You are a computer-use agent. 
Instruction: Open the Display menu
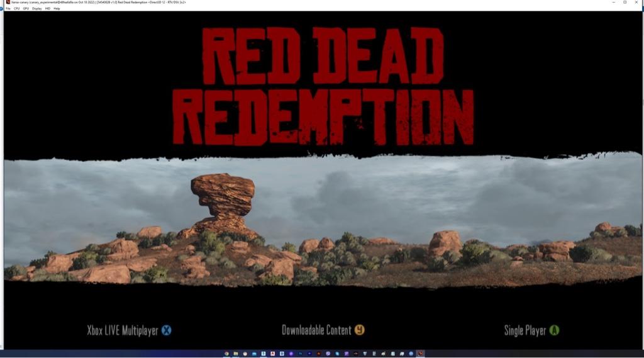pyautogui.click(x=37, y=9)
